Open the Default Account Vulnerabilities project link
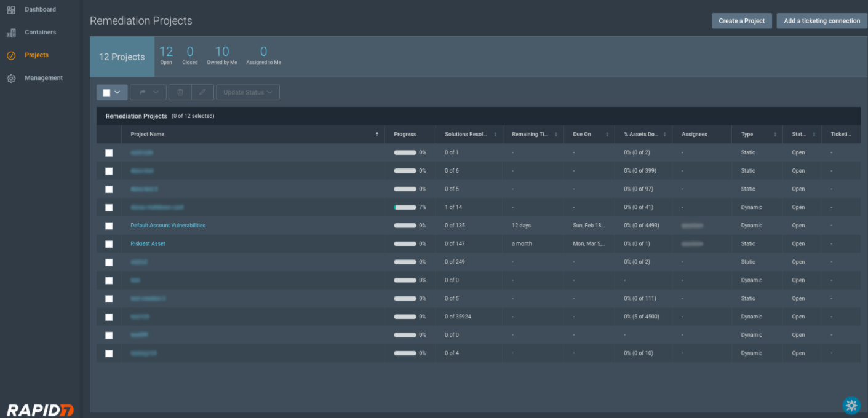 (x=168, y=226)
